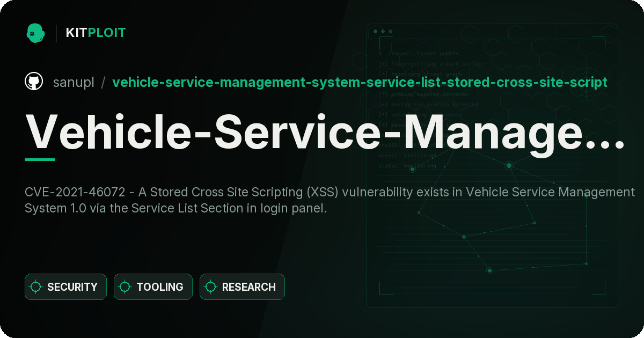Open the sanupl owner name
The width and height of the screenshot is (644, 338).
[x=74, y=82]
